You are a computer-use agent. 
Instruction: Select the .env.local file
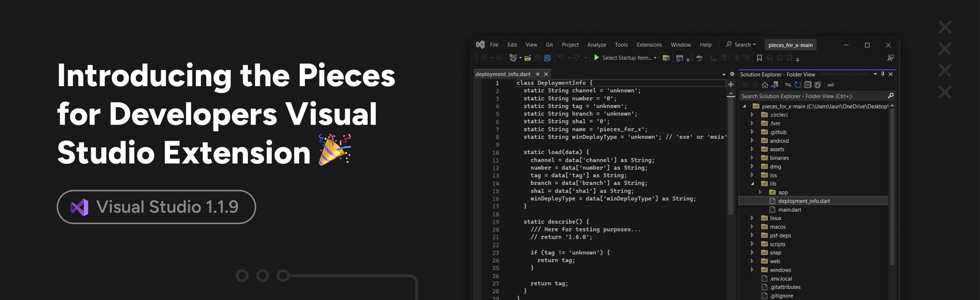pos(780,278)
